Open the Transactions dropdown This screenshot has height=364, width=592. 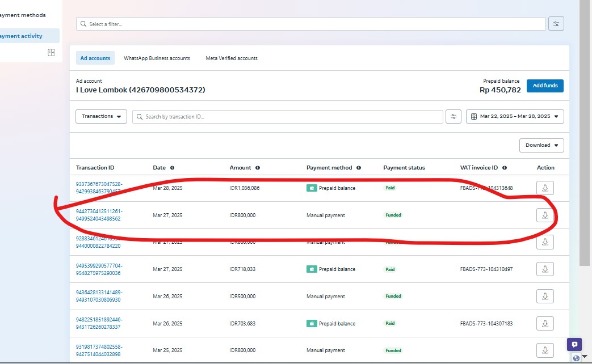point(101,117)
